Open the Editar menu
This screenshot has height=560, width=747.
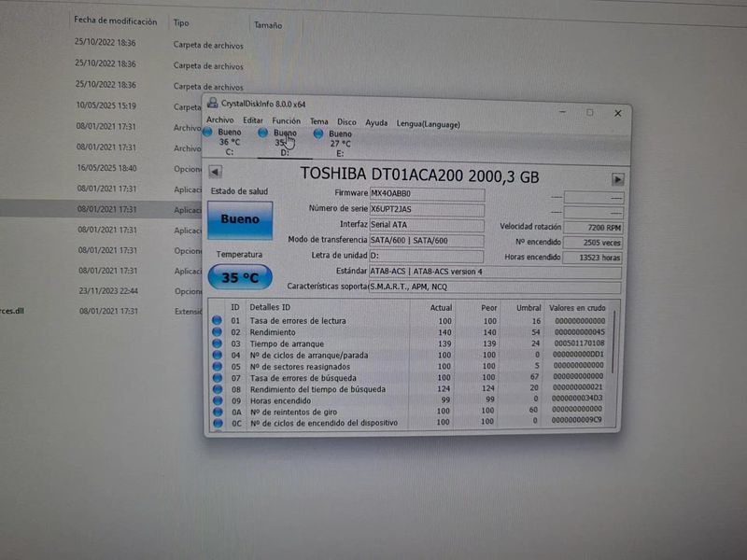pyautogui.click(x=252, y=120)
